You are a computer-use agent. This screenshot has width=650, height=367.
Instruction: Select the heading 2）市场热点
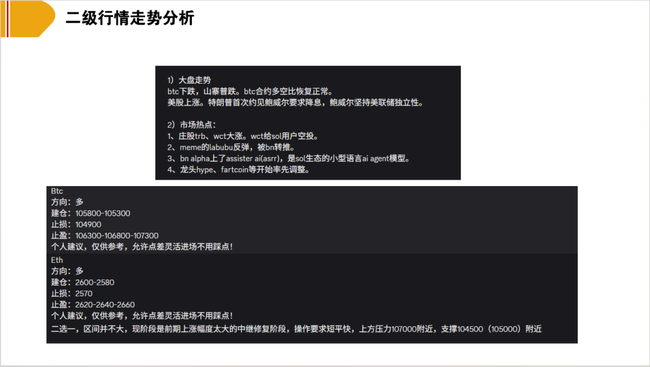(x=192, y=125)
